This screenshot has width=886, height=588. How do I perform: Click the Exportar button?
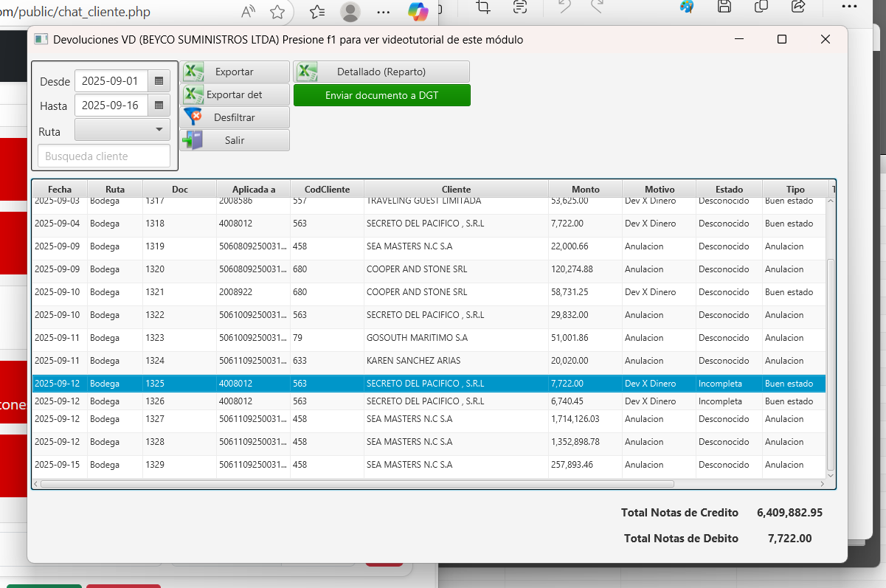235,72
